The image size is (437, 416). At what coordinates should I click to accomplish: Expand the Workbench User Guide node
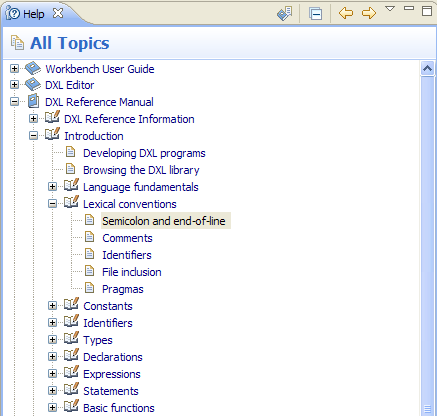[14, 68]
